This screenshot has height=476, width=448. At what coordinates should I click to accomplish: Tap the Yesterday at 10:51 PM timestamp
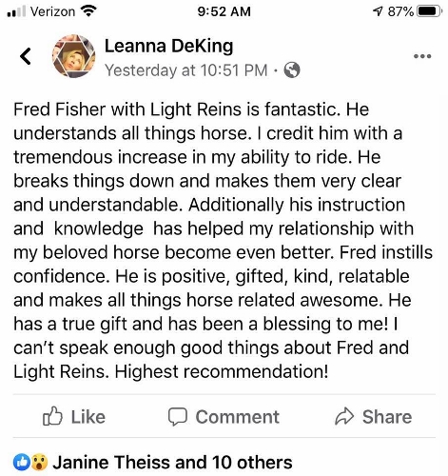186,70
